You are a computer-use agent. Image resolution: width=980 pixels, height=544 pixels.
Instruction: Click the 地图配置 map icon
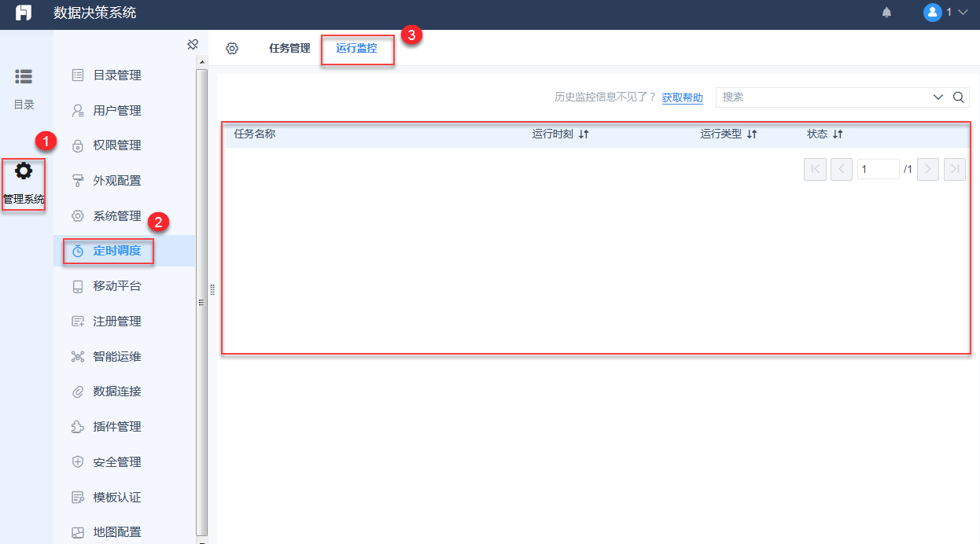click(x=77, y=532)
